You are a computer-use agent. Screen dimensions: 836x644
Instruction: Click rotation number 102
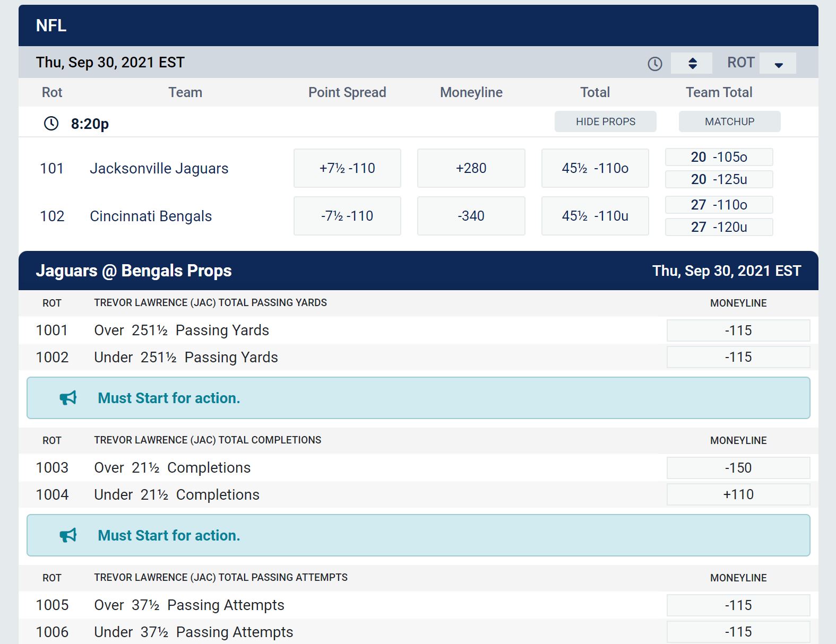tap(52, 216)
